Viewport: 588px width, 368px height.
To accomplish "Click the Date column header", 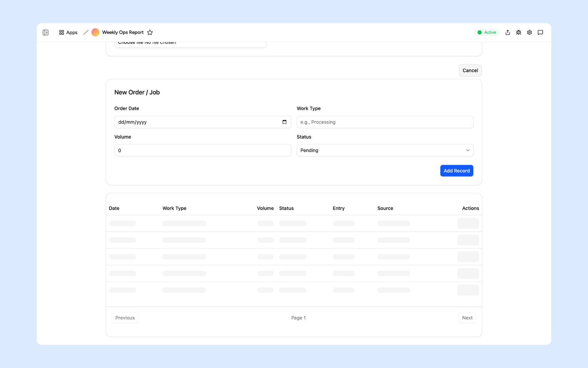I will [x=114, y=208].
